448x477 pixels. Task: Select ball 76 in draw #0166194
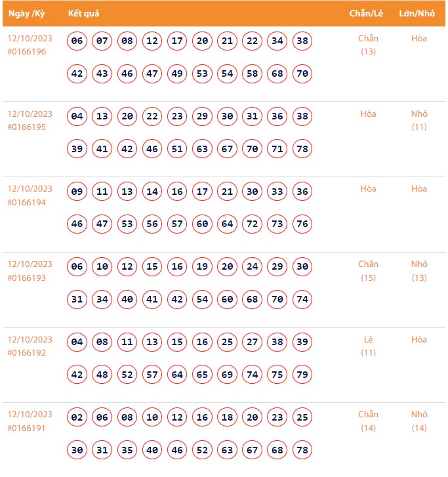[x=302, y=224]
